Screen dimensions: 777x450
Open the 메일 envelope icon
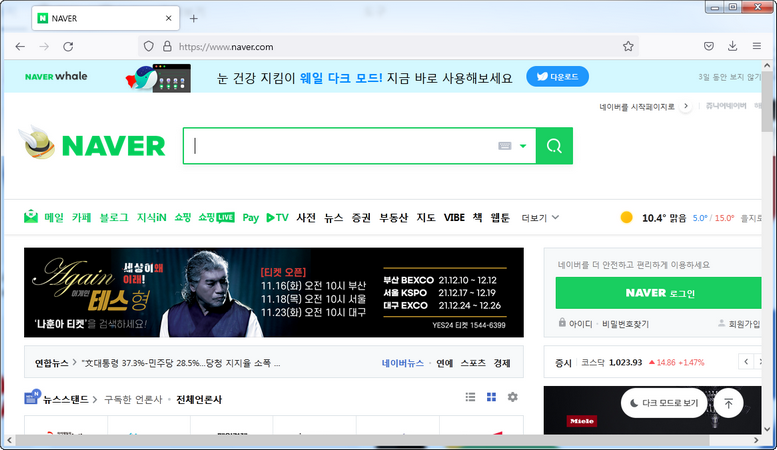pyautogui.click(x=31, y=217)
